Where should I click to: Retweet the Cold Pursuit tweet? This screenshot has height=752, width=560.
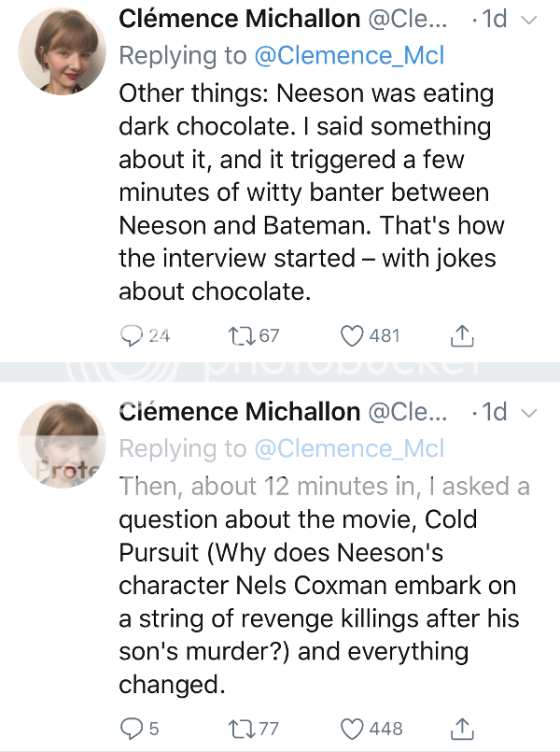[241, 728]
